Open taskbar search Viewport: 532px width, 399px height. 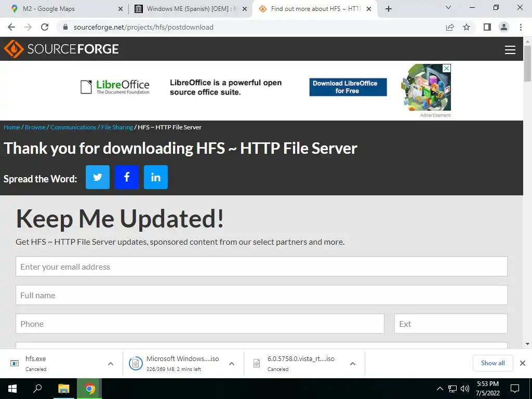point(37,389)
